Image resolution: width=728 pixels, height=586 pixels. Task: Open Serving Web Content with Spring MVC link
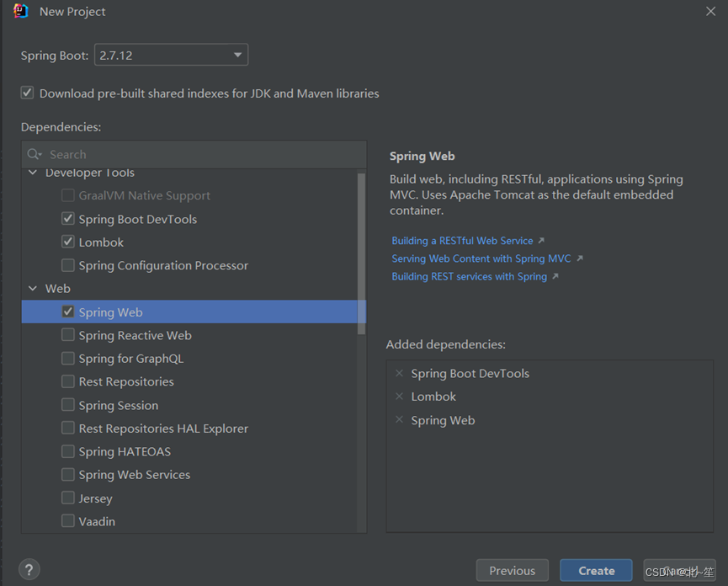click(x=481, y=258)
